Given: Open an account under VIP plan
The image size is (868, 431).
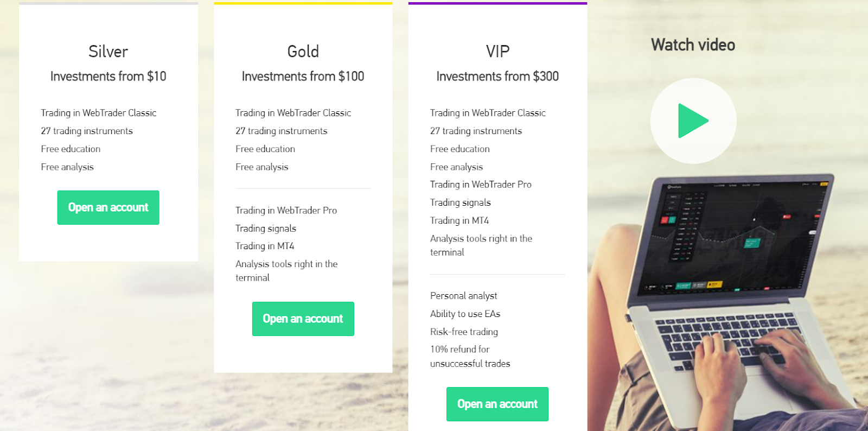Looking at the screenshot, I should click(x=497, y=404).
